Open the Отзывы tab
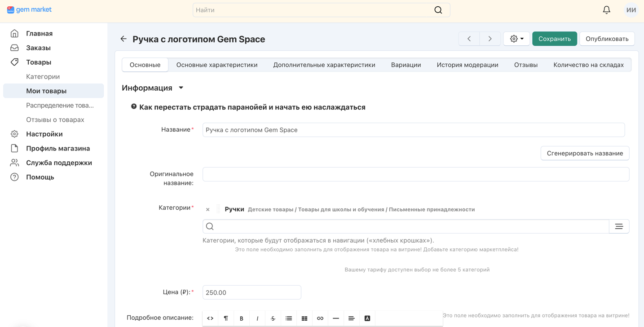 coord(526,65)
